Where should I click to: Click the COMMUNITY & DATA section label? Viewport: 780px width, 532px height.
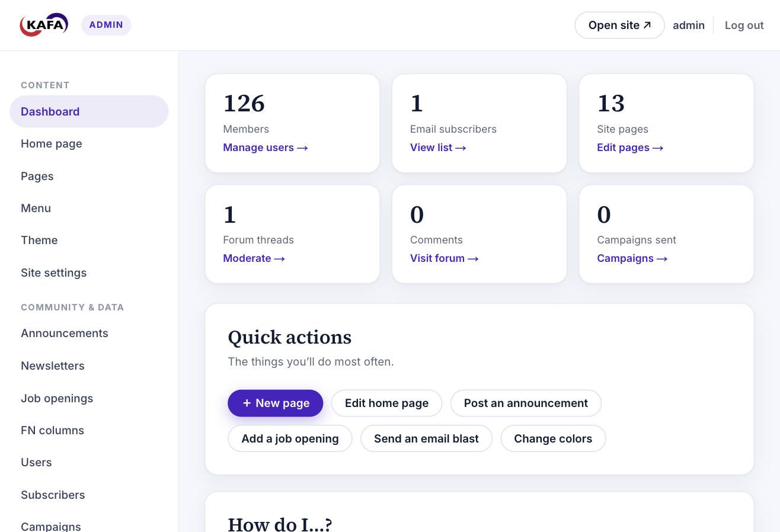pyautogui.click(x=72, y=307)
